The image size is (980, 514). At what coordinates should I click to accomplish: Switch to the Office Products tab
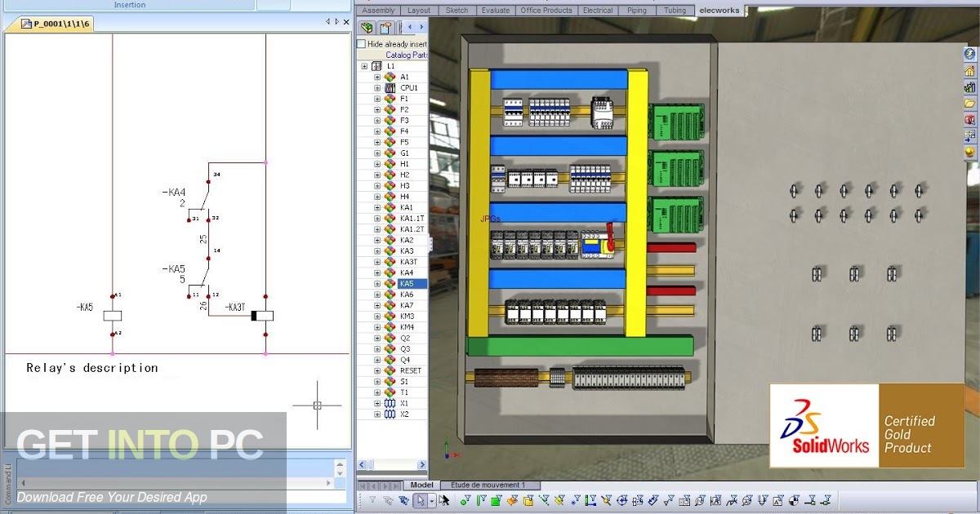546,11
